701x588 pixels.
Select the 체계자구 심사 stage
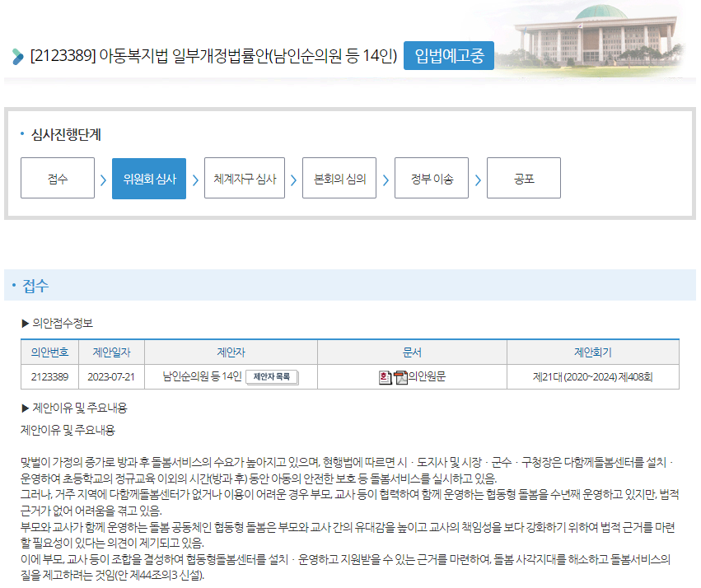point(245,179)
